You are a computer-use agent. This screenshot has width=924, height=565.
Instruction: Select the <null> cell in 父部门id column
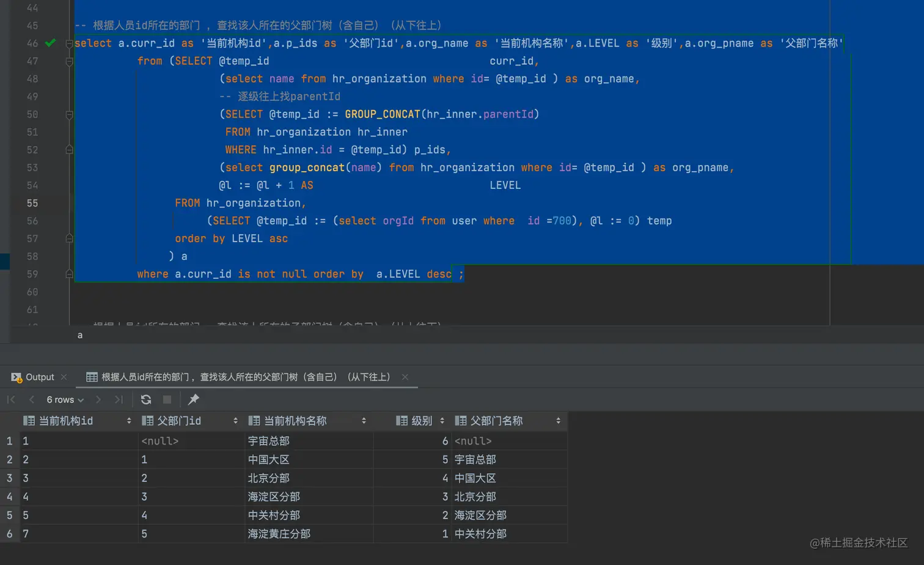click(191, 441)
